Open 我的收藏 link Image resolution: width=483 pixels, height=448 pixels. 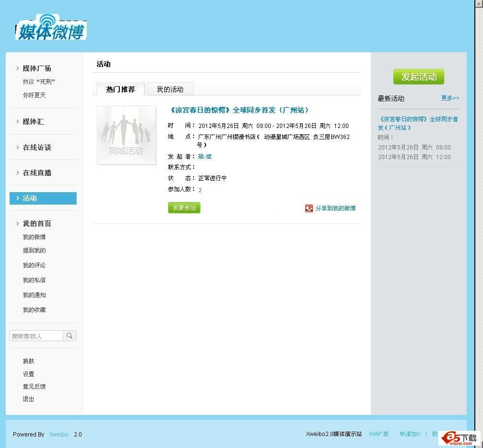tap(34, 310)
